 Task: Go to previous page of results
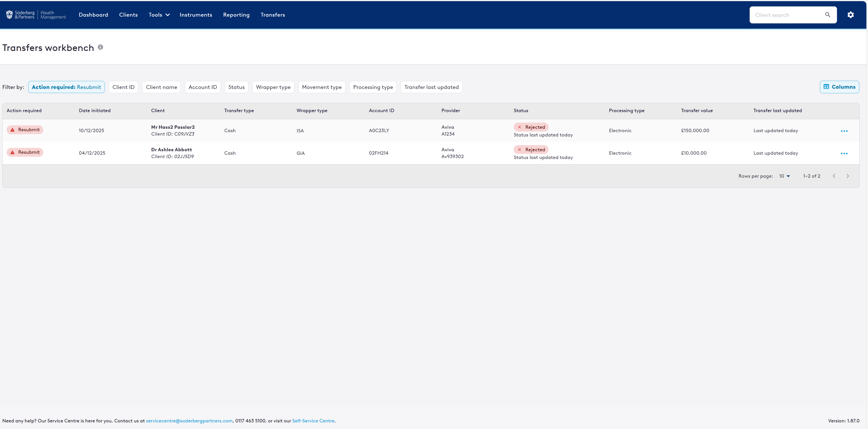click(x=834, y=176)
